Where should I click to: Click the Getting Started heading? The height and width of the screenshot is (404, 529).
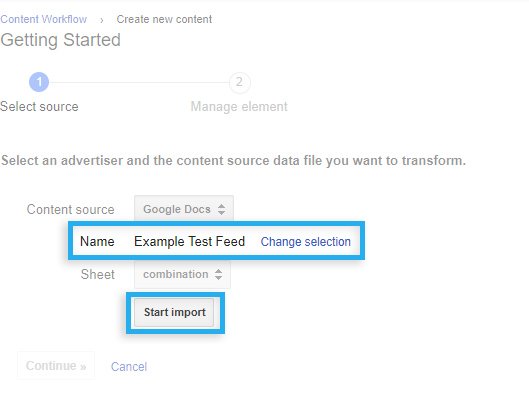(60, 40)
